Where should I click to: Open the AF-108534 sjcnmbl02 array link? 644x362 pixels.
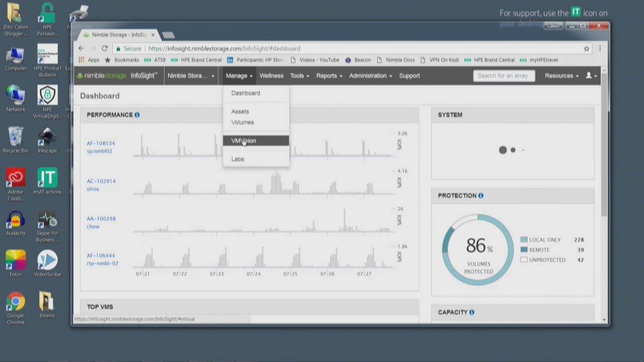coord(101,147)
